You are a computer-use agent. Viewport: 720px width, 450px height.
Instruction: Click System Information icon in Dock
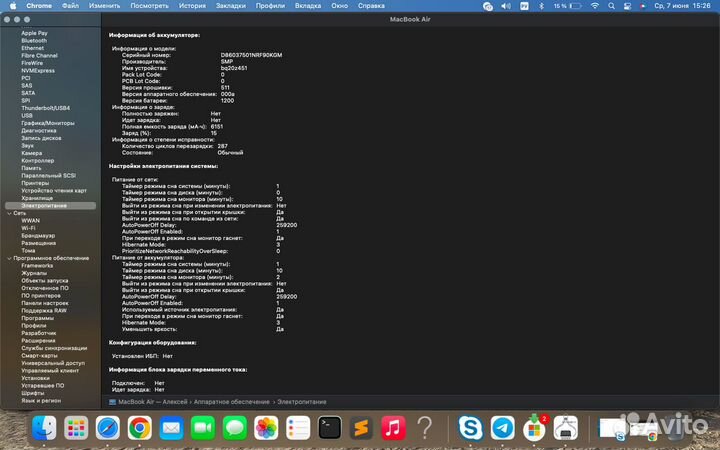[x=566, y=428]
